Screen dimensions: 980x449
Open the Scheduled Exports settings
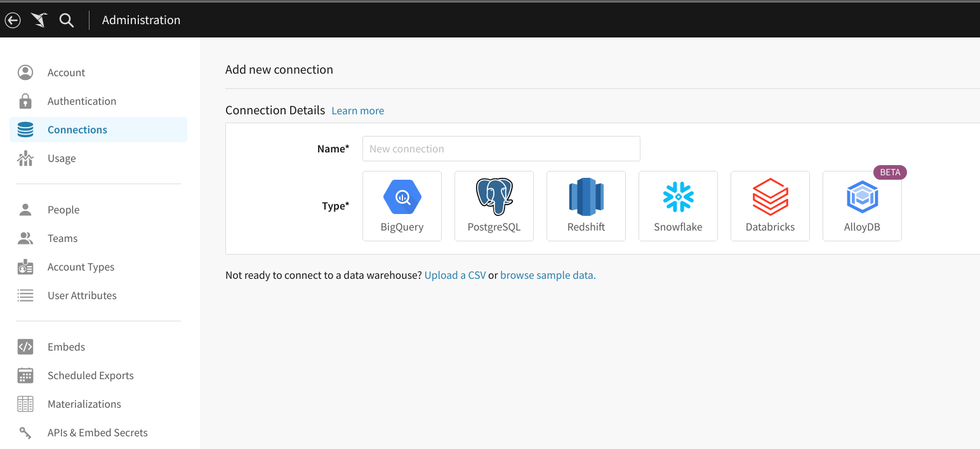pos(90,375)
